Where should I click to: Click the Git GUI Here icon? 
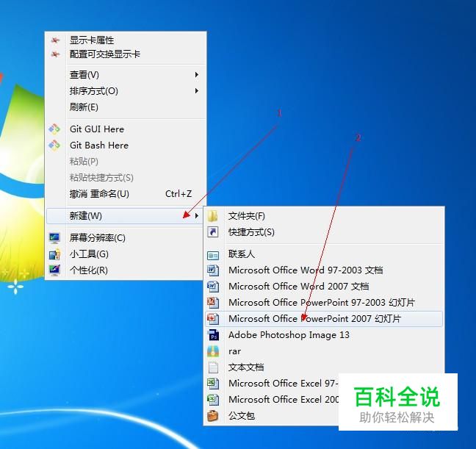click(54, 129)
